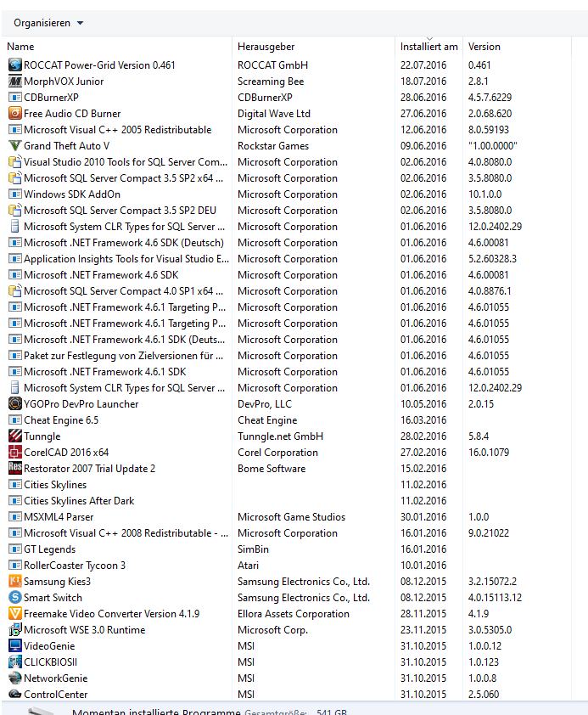
Task: Click the CLICKBIOSII icon
Action: [15, 662]
